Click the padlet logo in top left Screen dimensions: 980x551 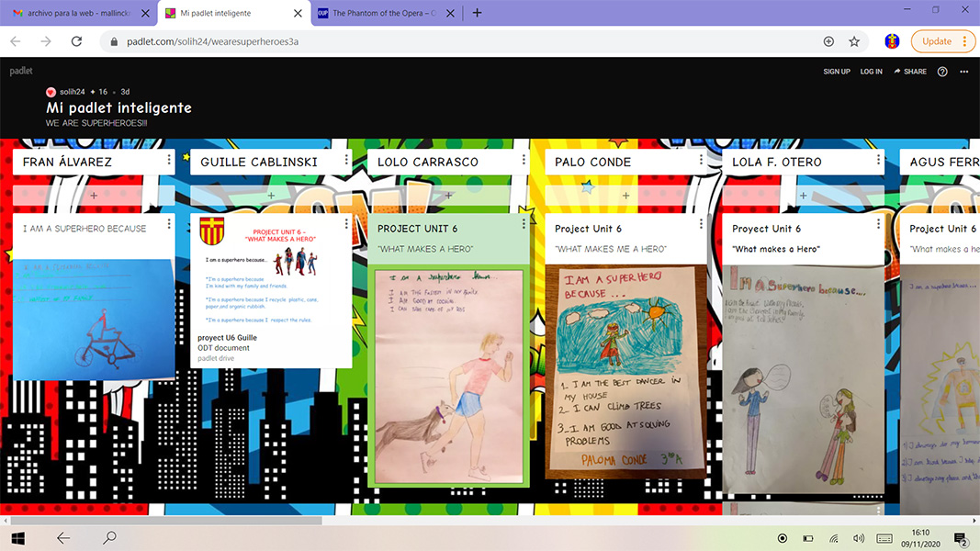[x=21, y=71]
